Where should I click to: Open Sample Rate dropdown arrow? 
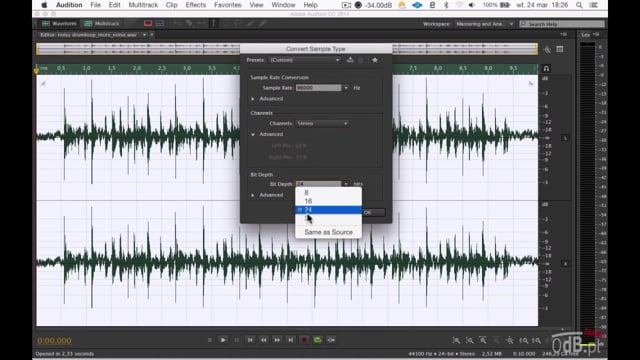(x=346, y=88)
